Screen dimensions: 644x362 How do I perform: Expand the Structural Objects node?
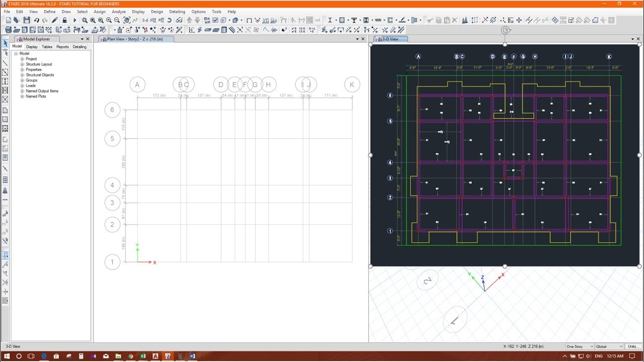click(x=22, y=75)
